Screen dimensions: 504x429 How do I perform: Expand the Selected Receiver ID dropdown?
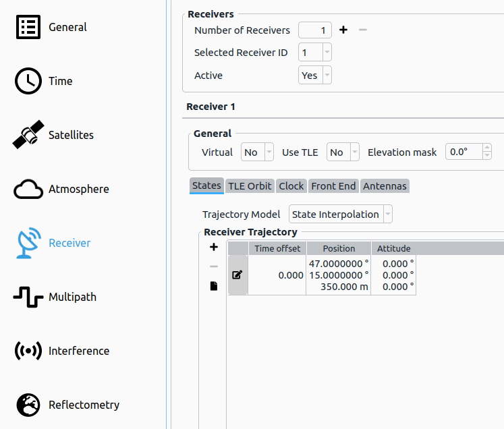coord(315,53)
